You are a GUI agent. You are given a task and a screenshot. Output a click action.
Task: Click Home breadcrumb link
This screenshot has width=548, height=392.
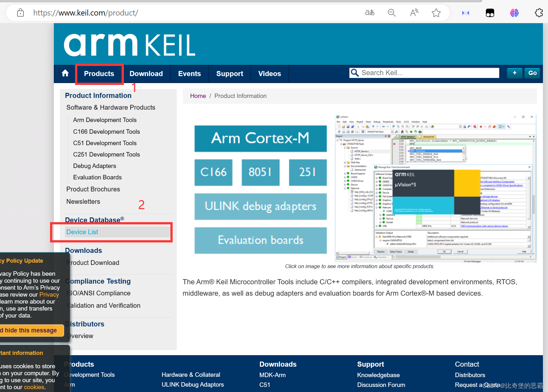(198, 96)
